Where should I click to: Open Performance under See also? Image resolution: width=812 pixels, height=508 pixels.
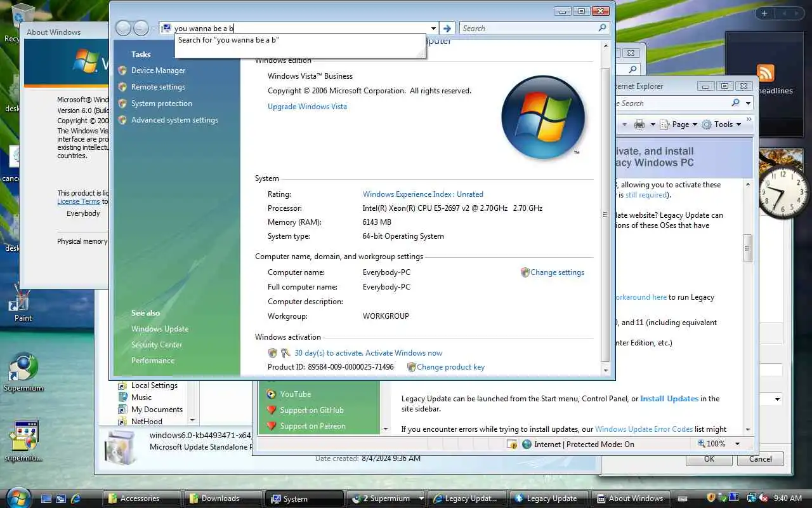153,361
